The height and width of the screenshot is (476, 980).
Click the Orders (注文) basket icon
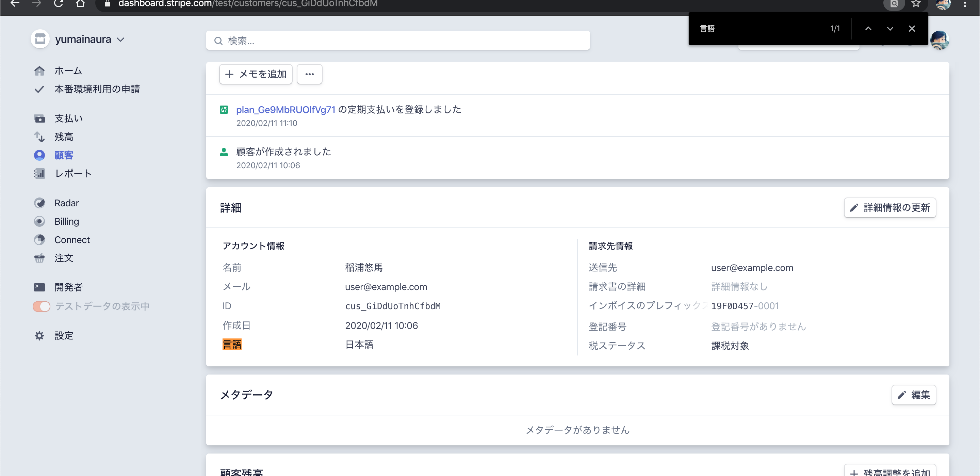coord(39,258)
